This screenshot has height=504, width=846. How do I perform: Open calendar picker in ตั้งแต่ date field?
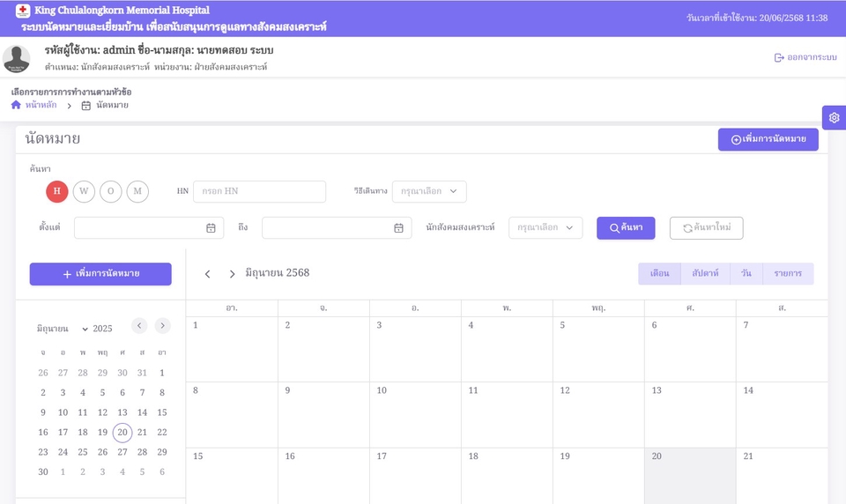tap(211, 227)
